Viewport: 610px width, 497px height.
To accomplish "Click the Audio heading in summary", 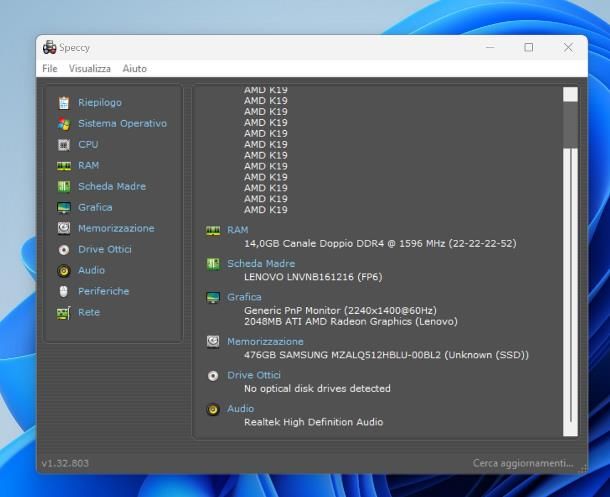I will (240, 409).
